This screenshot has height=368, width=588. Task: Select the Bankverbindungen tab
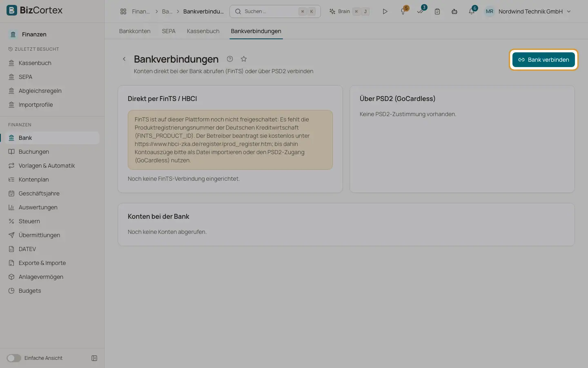(x=256, y=31)
